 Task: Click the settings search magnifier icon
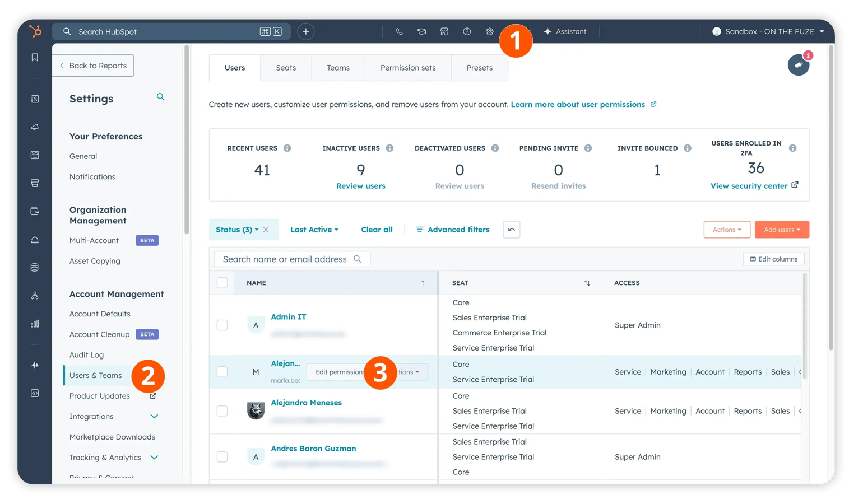161,97
